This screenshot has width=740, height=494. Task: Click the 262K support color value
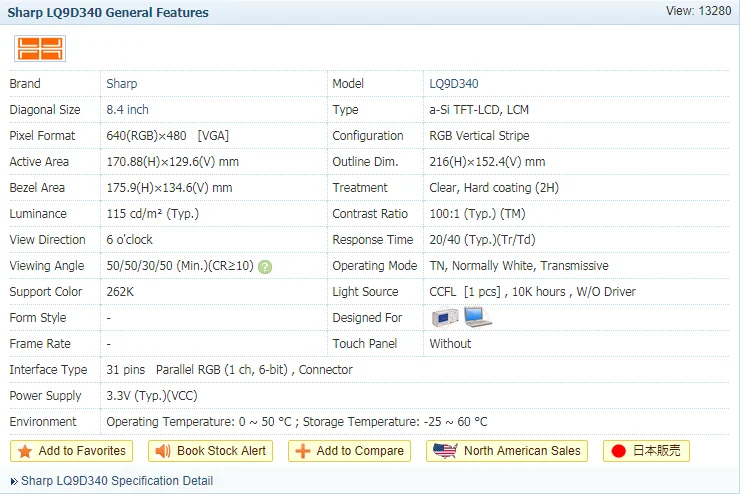pos(120,292)
